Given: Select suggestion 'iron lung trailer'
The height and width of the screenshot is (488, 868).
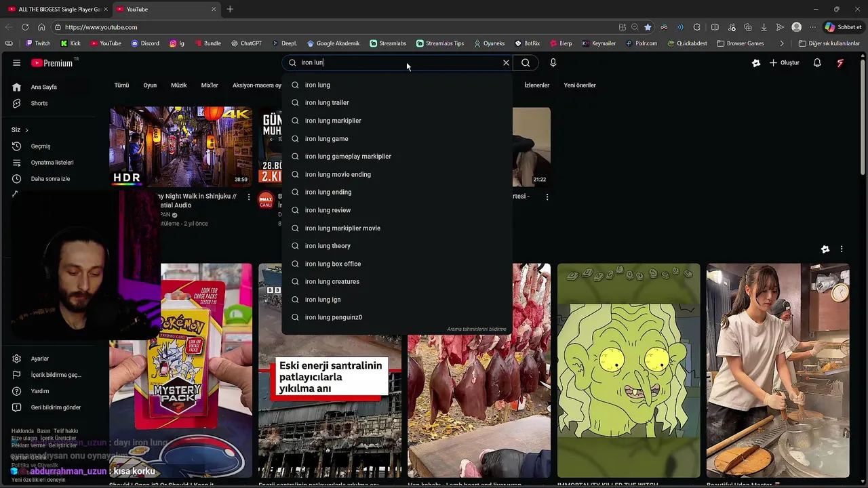Looking at the screenshot, I should (397, 102).
